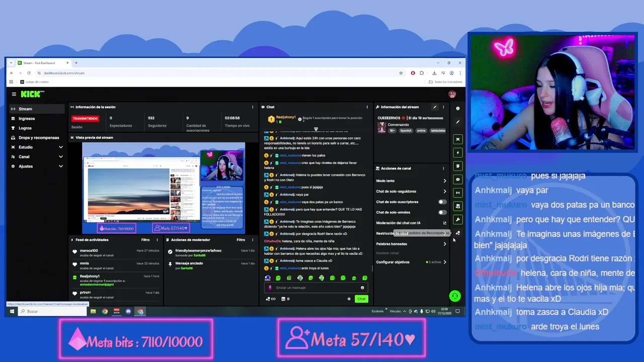Bookmark page with star icon
Viewport: 644px width, 362px height.
401,73
